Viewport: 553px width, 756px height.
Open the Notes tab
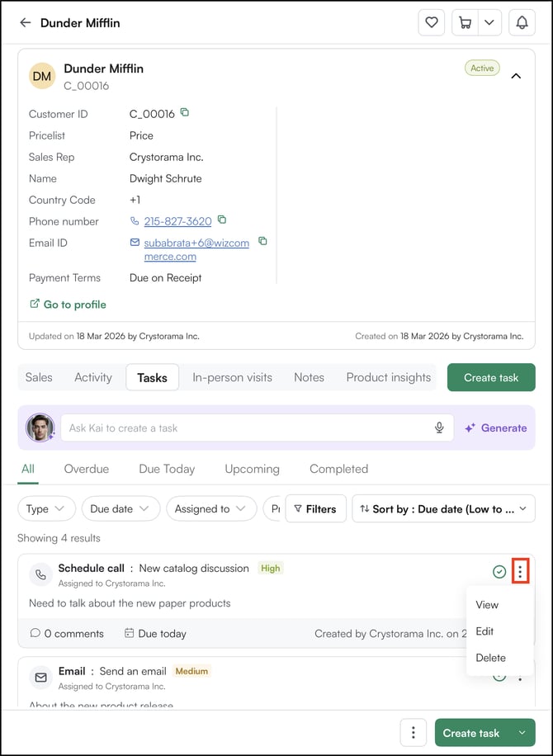click(309, 377)
